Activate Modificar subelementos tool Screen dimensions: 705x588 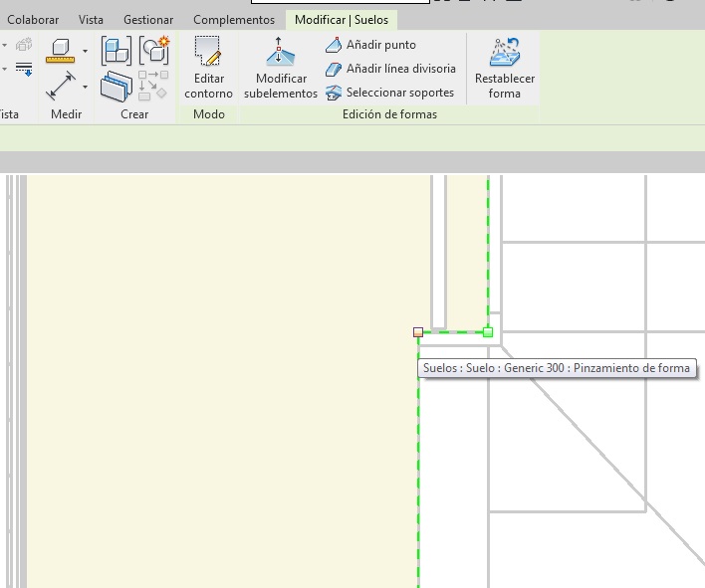point(281,68)
